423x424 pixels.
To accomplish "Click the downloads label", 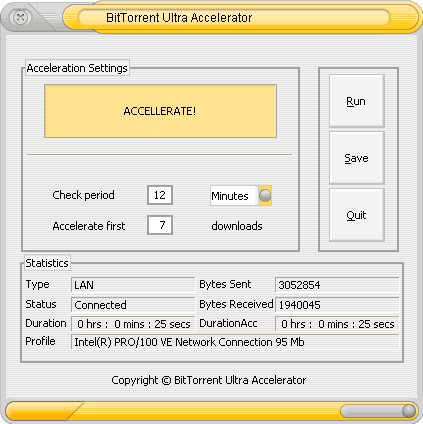I will tap(237, 226).
